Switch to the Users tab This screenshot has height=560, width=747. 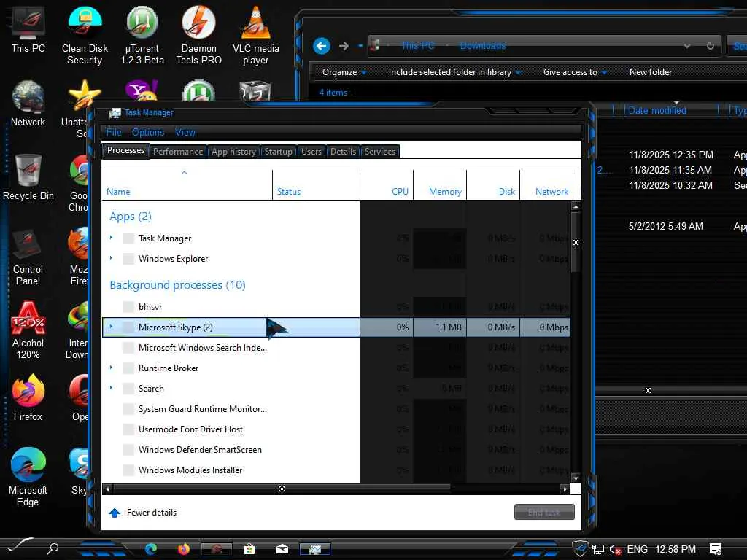[x=311, y=152]
